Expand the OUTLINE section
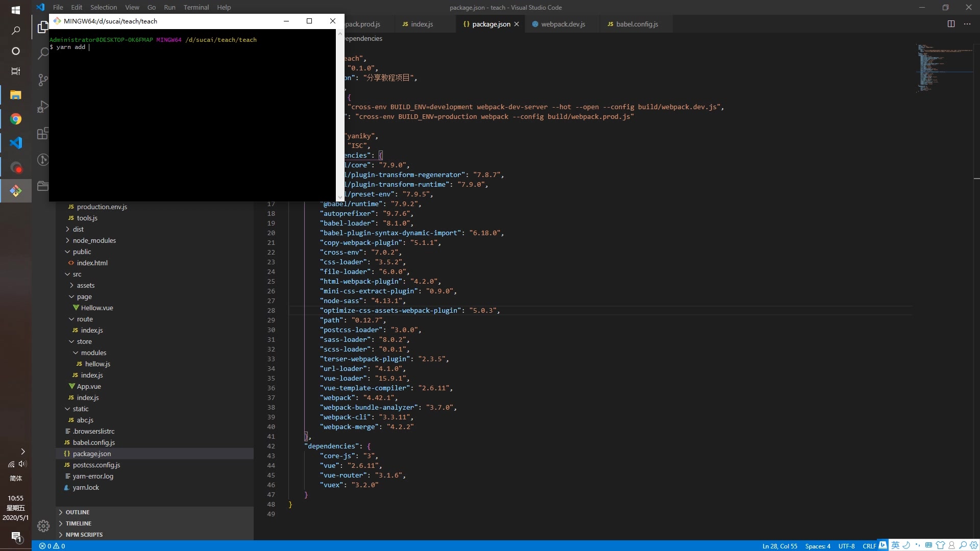Viewport: 980px width, 551px height. pos(77,512)
